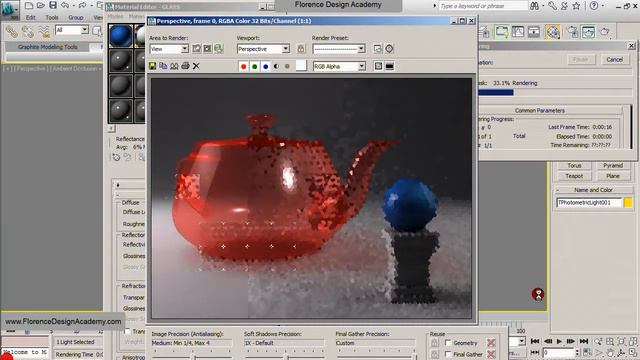640x360 pixels.
Task: Click the Undo arrow in the title bar
Action: pyautogui.click(x=65, y=5)
